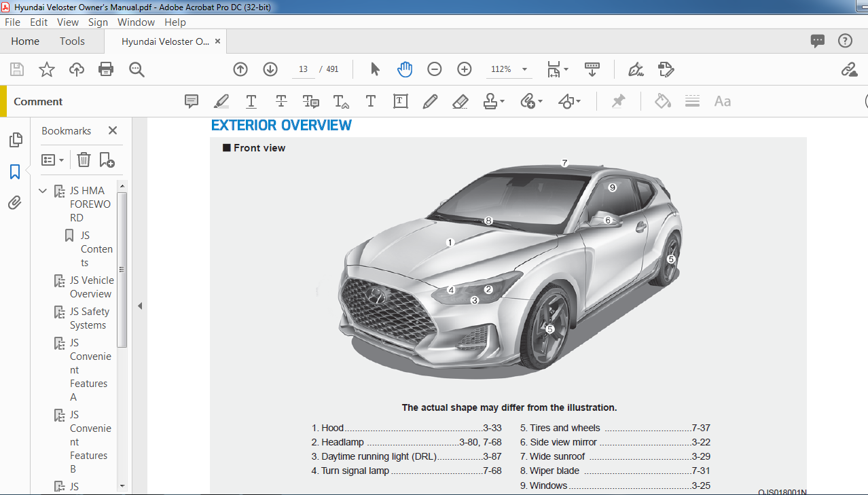Image resolution: width=868 pixels, height=495 pixels.
Task: Open the Sign menu
Action: tap(98, 22)
